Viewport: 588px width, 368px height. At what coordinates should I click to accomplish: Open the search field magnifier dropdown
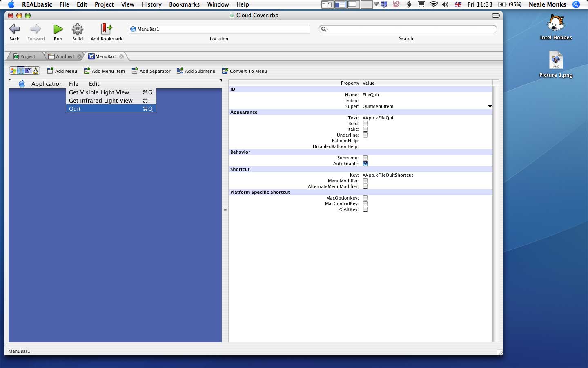(325, 29)
